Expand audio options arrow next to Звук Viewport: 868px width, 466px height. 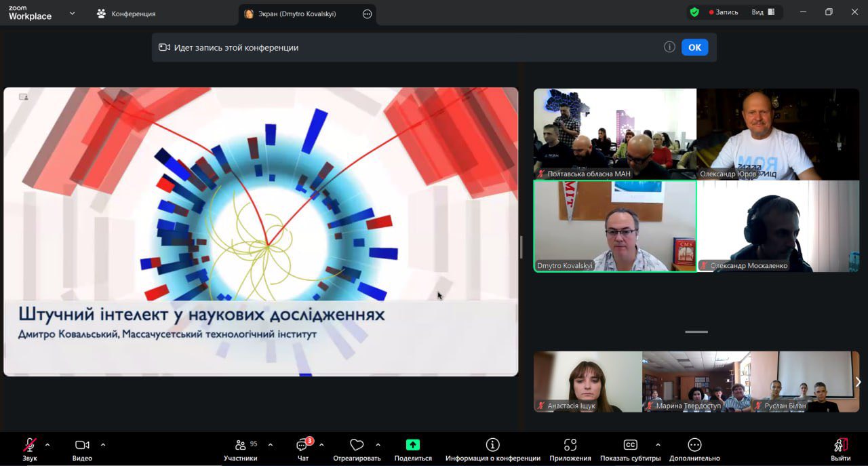(47, 445)
